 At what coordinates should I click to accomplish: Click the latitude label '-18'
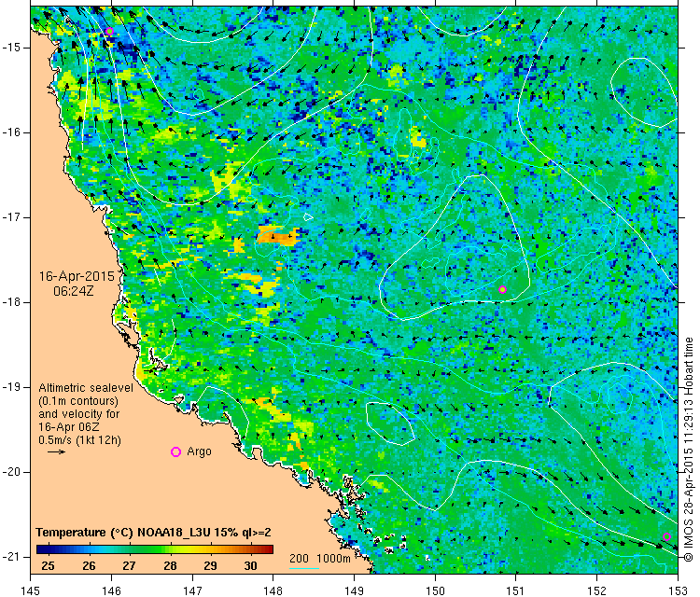point(12,302)
